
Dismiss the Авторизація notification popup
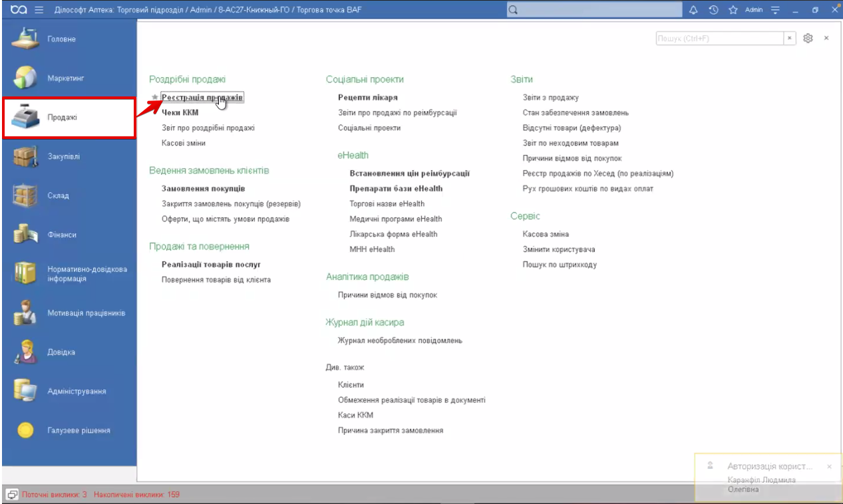click(x=829, y=467)
